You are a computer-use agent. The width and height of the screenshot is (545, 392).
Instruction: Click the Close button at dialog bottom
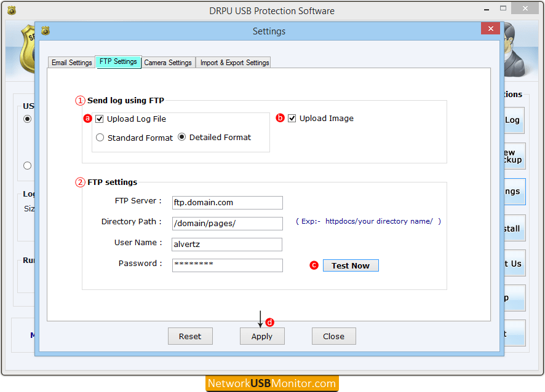pos(333,336)
